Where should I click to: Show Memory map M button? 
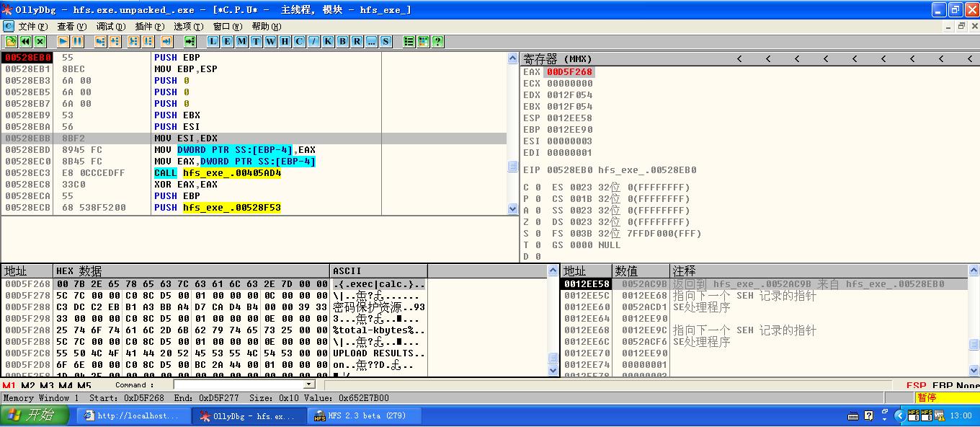[241, 41]
